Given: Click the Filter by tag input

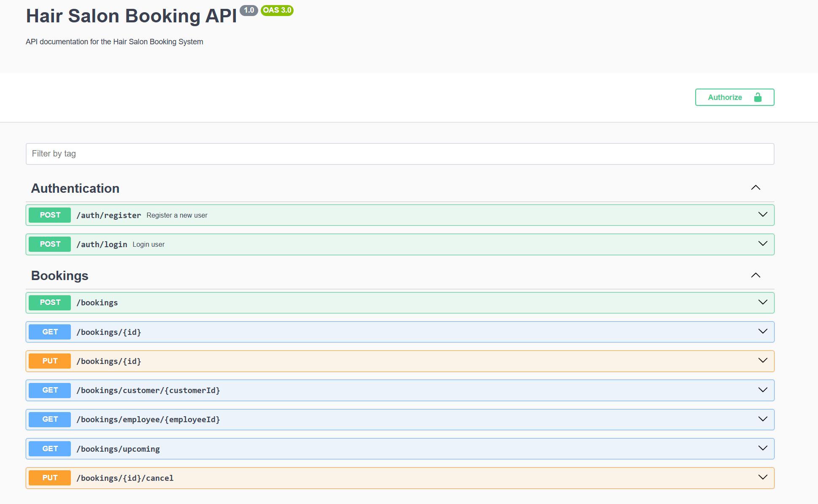Looking at the screenshot, I should [x=400, y=154].
